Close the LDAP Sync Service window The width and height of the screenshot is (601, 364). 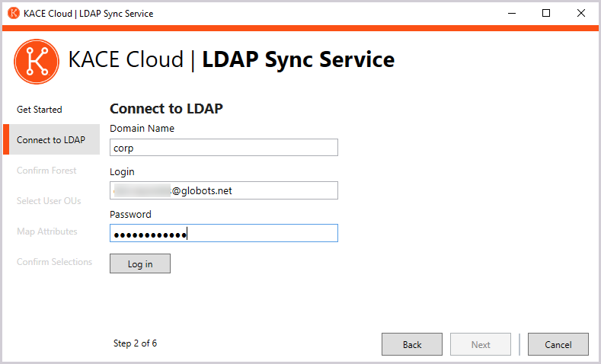(581, 13)
